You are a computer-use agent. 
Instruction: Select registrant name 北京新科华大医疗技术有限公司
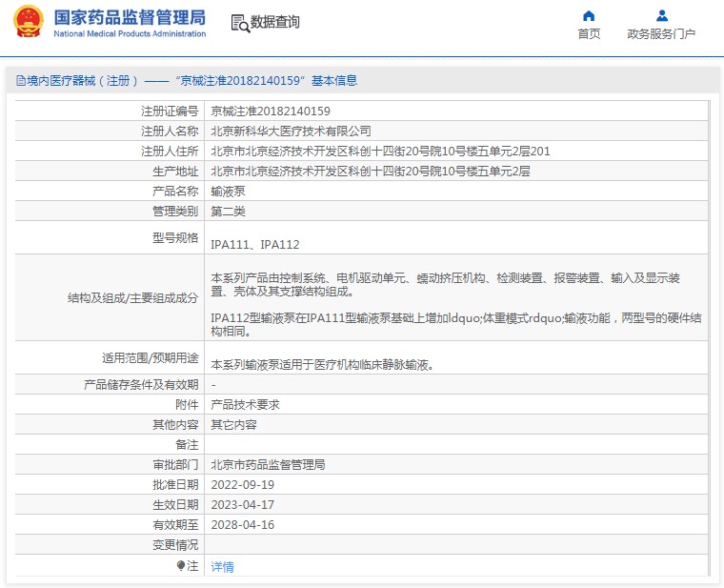pos(291,132)
